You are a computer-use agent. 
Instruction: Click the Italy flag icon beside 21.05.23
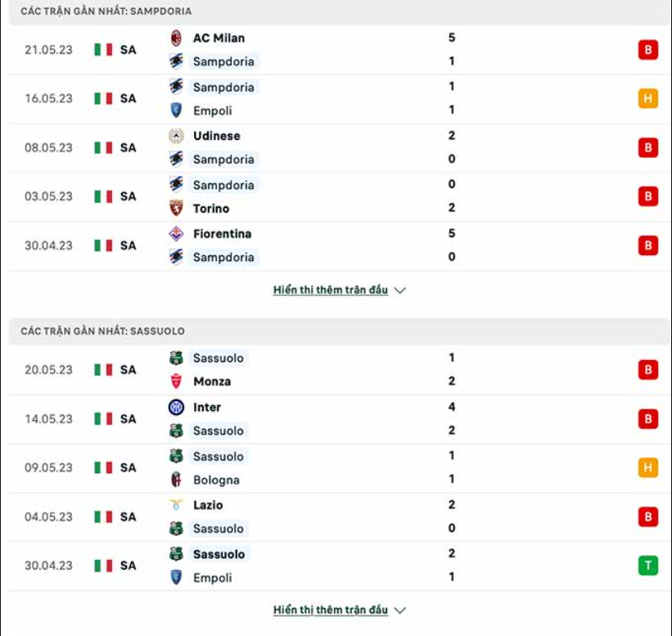coord(102,49)
